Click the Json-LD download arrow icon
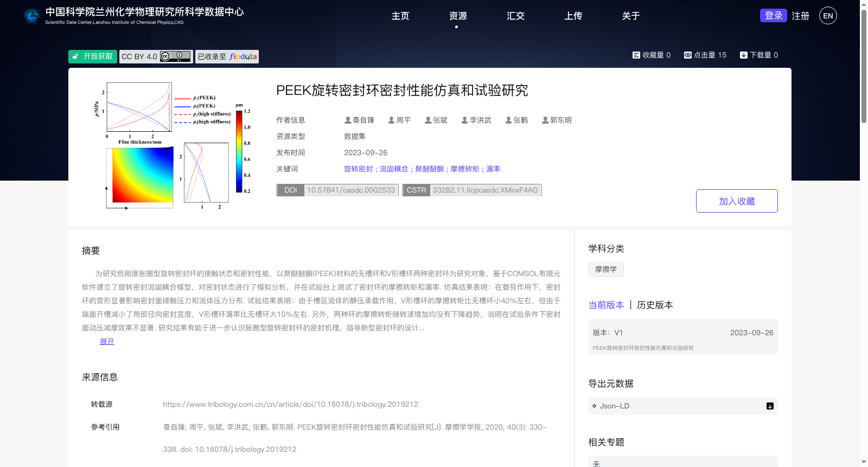The width and height of the screenshot is (868, 467). coord(770,406)
